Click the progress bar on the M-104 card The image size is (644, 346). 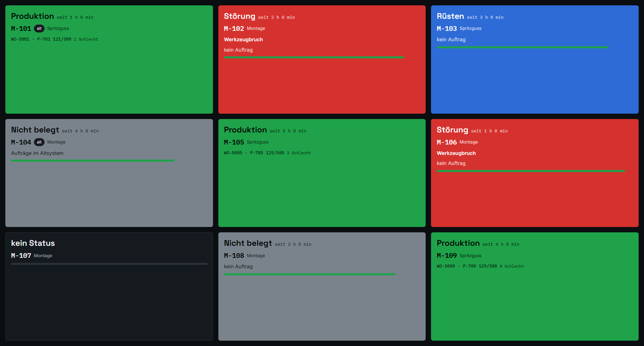[x=93, y=161]
